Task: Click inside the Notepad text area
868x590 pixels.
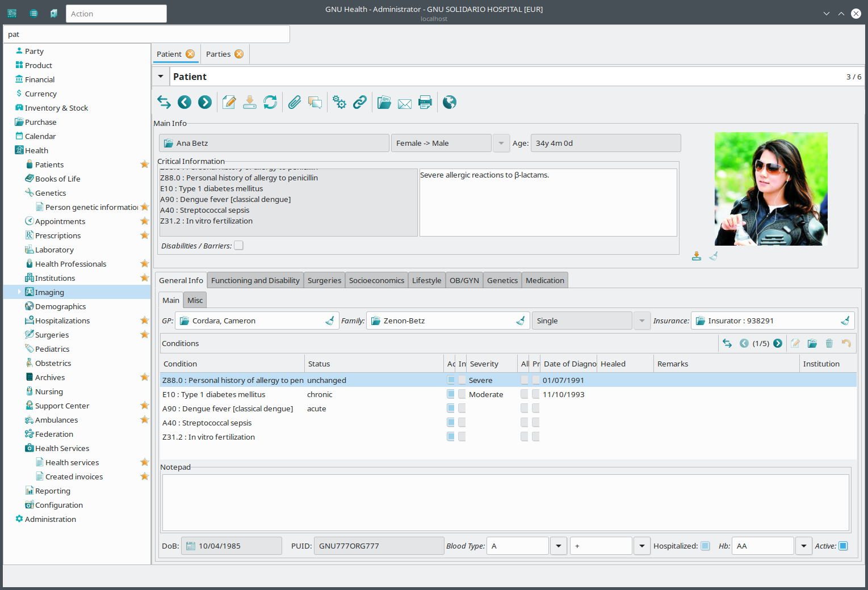Action: pyautogui.click(x=505, y=503)
